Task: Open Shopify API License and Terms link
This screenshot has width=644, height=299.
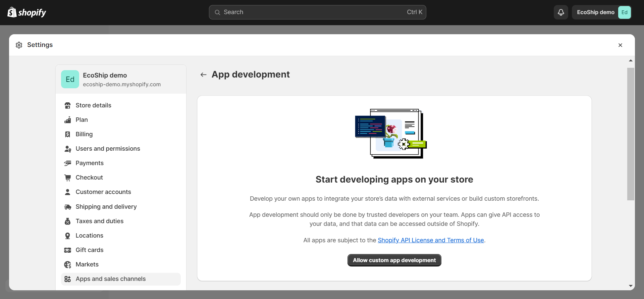Action: 431,240
